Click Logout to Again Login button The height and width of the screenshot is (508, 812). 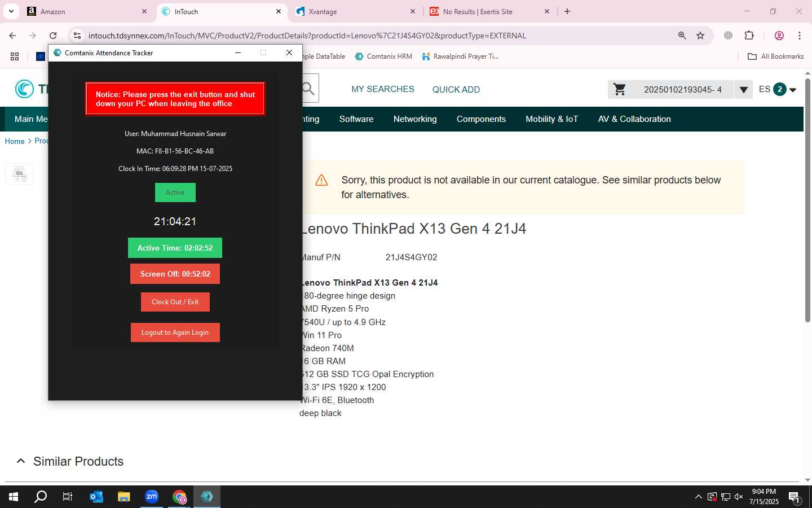point(175,332)
